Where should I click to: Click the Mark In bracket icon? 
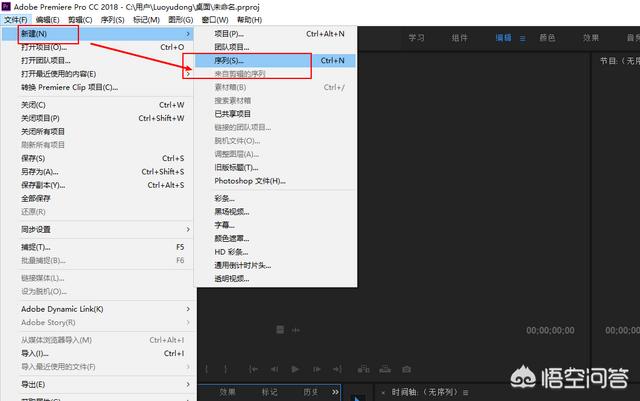(207, 369)
